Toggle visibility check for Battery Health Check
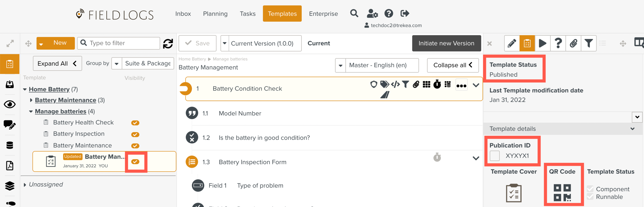Viewport: 644px width, 207px height. click(x=135, y=123)
